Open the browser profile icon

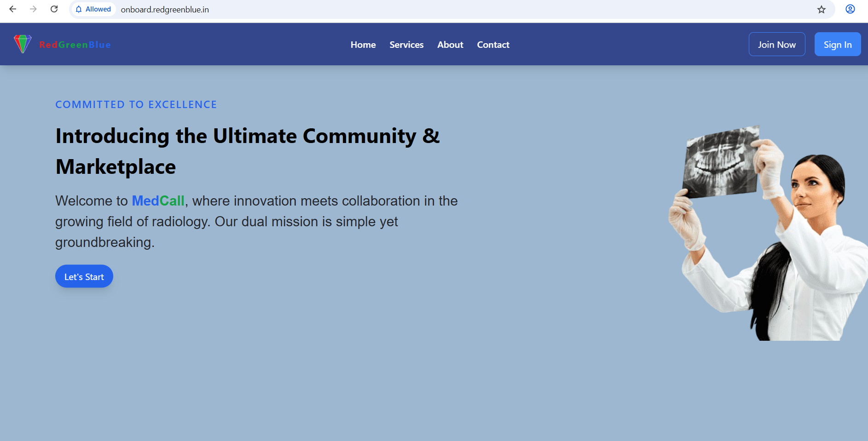point(850,9)
